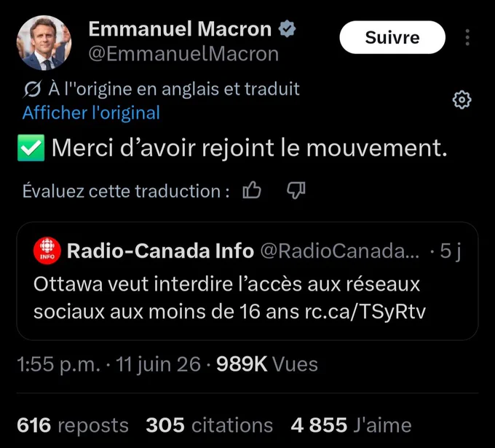Open Emmanuel Macron's profile picture
Screen dimensions: 495x448
coord(44,43)
